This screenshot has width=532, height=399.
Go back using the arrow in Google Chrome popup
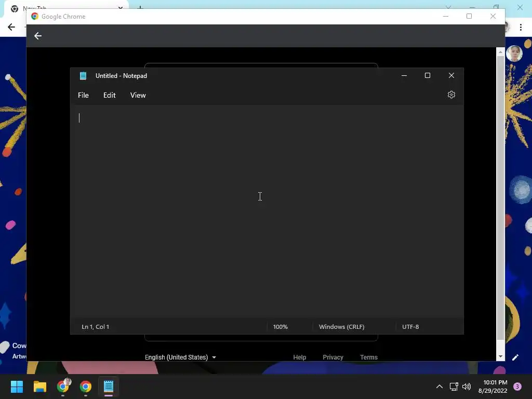[37, 36]
